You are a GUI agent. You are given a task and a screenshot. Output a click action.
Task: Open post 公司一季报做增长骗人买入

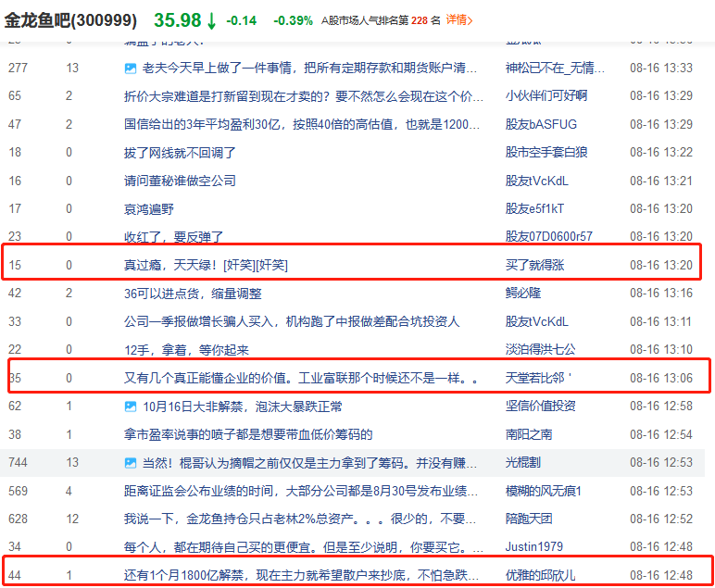292,322
